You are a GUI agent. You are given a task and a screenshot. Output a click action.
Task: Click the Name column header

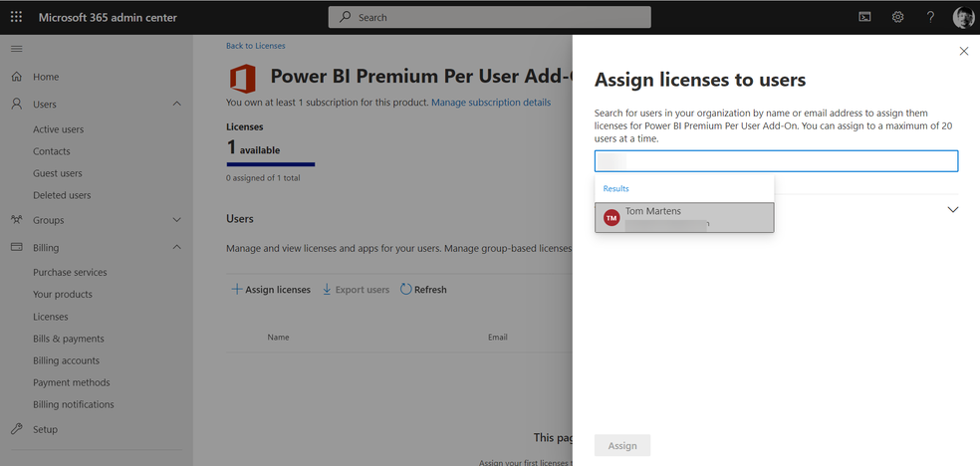pyautogui.click(x=278, y=338)
